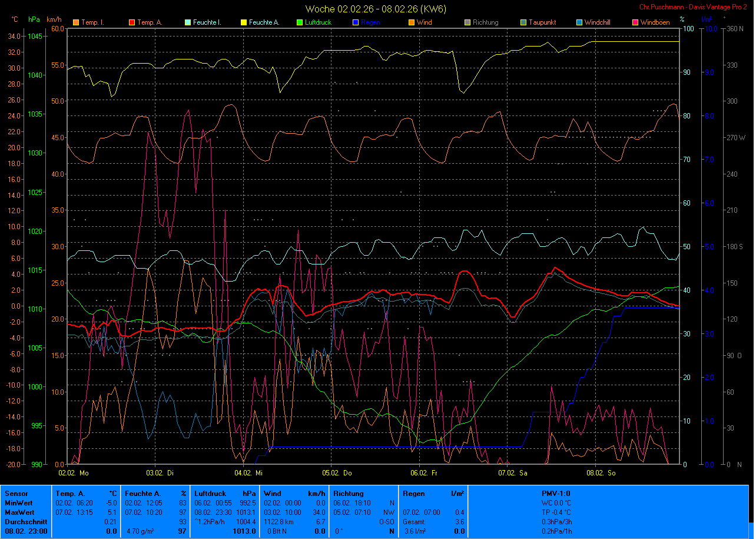Click the gray Richtung legend square

click(x=467, y=23)
